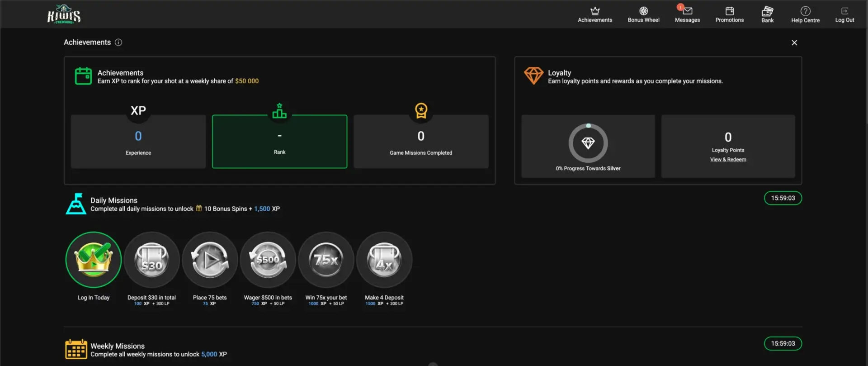Image resolution: width=868 pixels, height=366 pixels.
Task: Select the green Rank card
Action: 279,142
